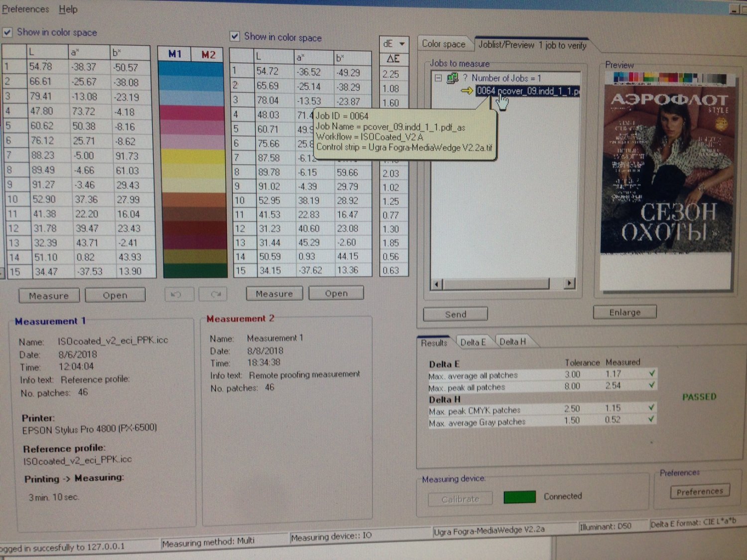Image resolution: width=747 pixels, height=560 pixels.
Task: Click Measure button under Measurement 1 table
Action: coord(49,296)
